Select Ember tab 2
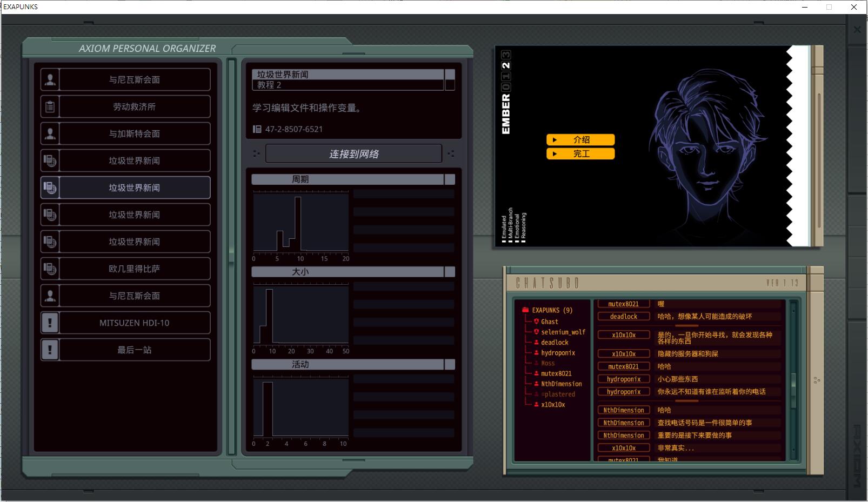 coord(506,65)
